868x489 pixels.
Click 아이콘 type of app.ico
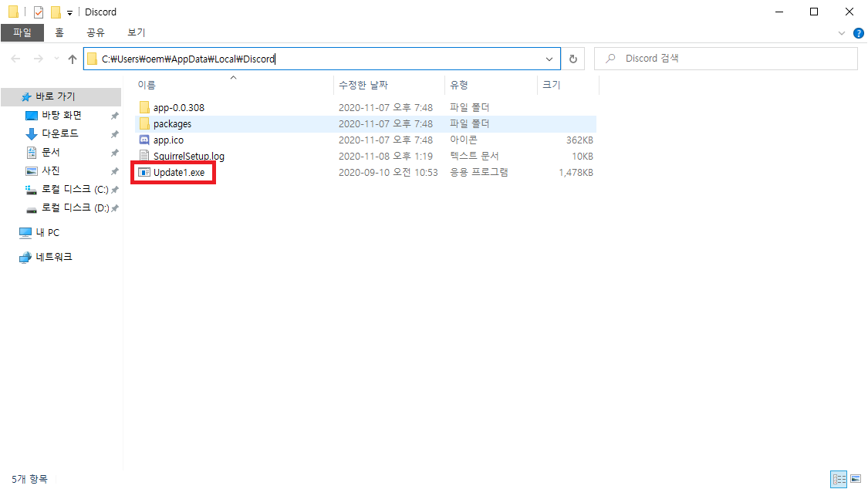(464, 140)
